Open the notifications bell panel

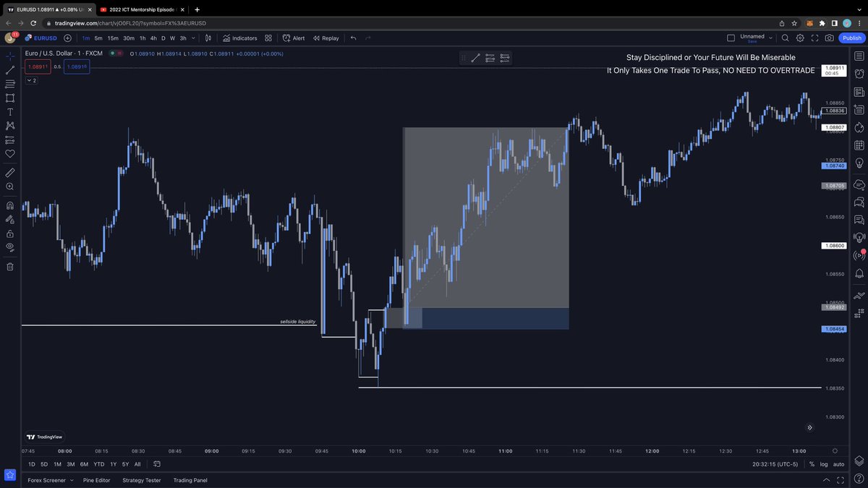tap(859, 273)
